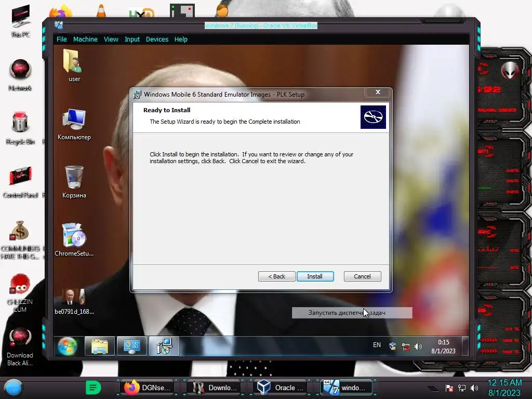This screenshot has height=399, width=532.
Task: Open the Help menu in VirtualBox
Action: [181, 39]
